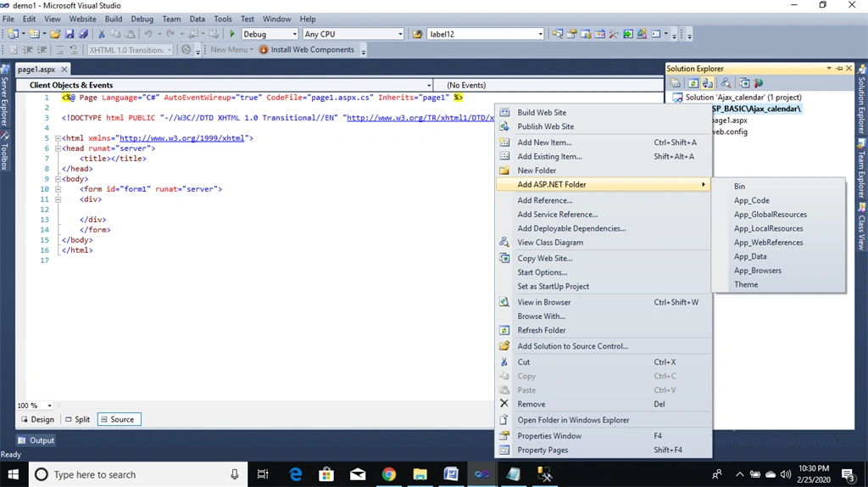This screenshot has height=487, width=868.
Task: Open Solution Explorer from the standard toolbar icon
Action: coord(558,34)
